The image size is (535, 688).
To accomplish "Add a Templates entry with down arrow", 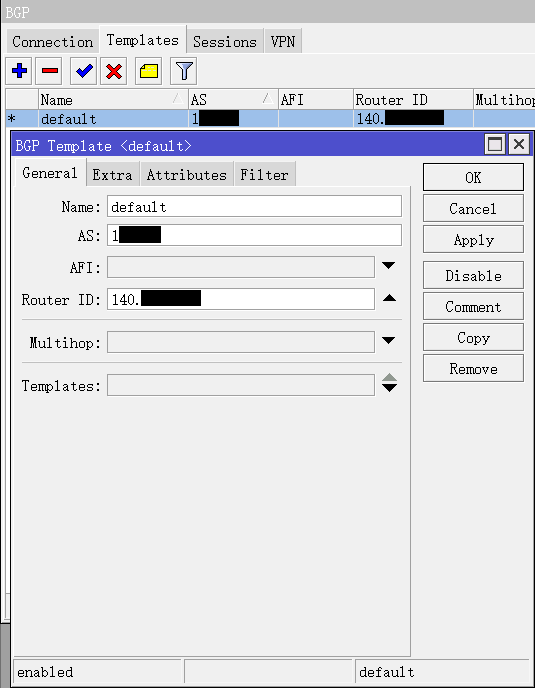I will click(389, 388).
